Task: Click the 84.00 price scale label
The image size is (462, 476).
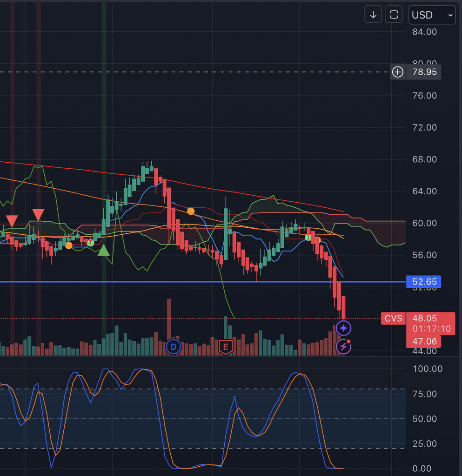Action: [424, 32]
